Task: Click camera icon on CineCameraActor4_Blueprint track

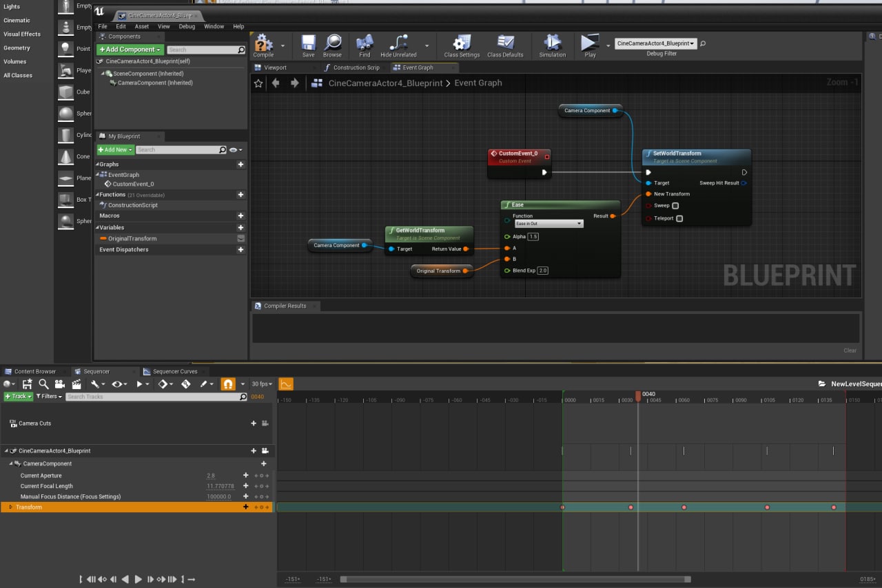Action: 265,451
